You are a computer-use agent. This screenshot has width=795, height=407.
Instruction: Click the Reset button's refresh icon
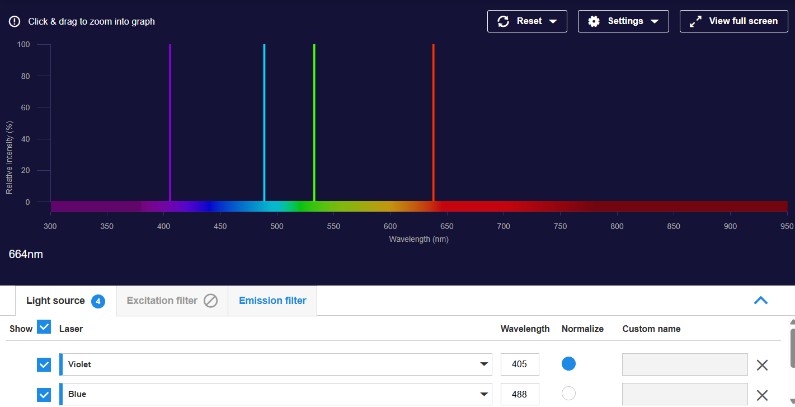point(503,21)
